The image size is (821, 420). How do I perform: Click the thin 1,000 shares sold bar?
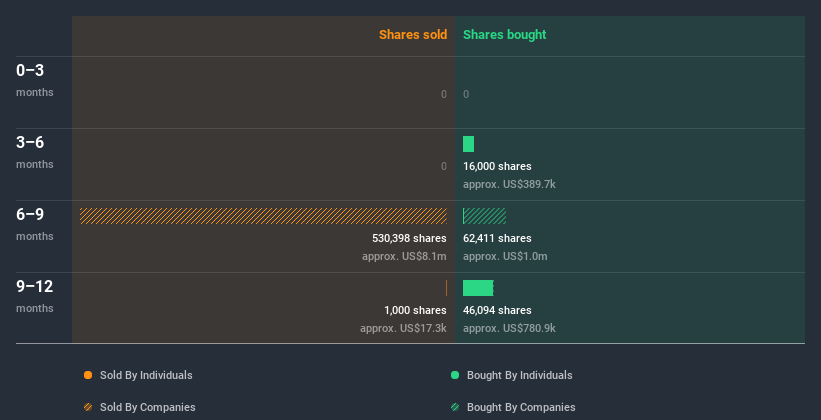tap(446, 288)
